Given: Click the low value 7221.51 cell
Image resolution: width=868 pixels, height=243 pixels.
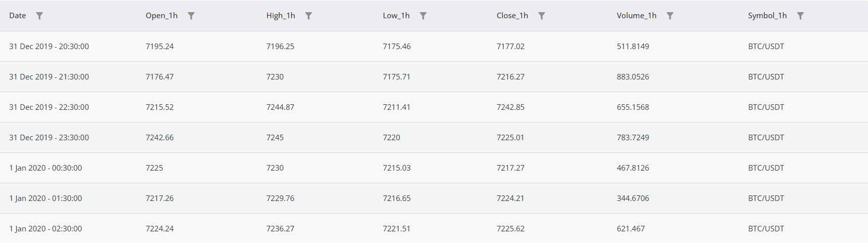Looking at the screenshot, I should pyautogui.click(x=397, y=229).
